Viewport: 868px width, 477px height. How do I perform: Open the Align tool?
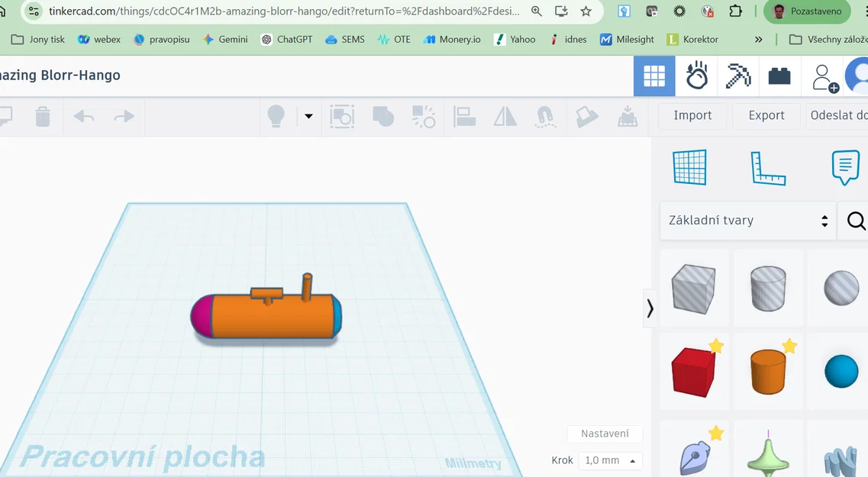pyautogui.click(x=464, y=117)
